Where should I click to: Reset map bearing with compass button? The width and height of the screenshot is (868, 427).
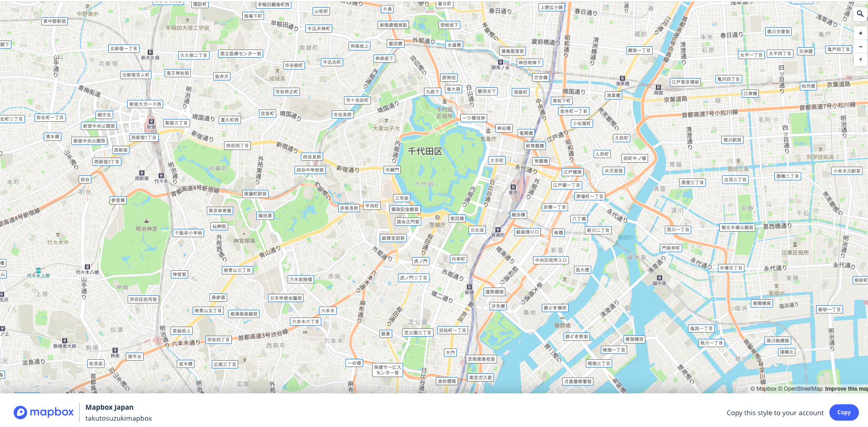860,60
